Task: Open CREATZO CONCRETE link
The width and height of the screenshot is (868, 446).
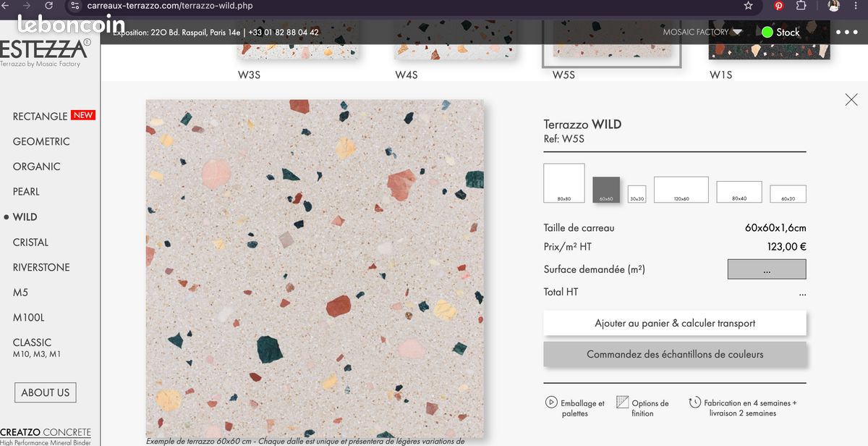Action: (x=46, y=432)
